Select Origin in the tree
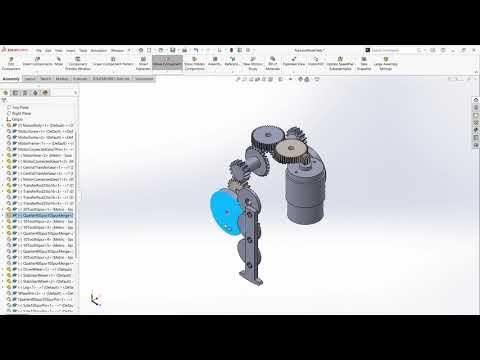The image size is (480, 360). tap(17, 119)
